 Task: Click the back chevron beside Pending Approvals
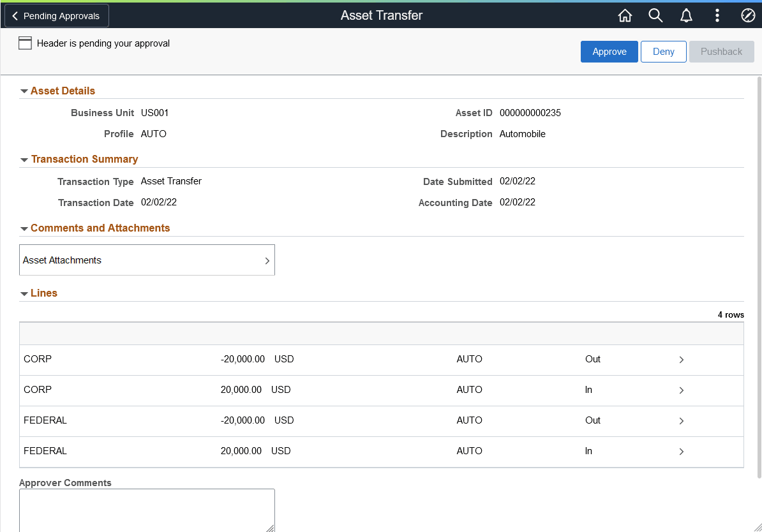tap(15, 15)
